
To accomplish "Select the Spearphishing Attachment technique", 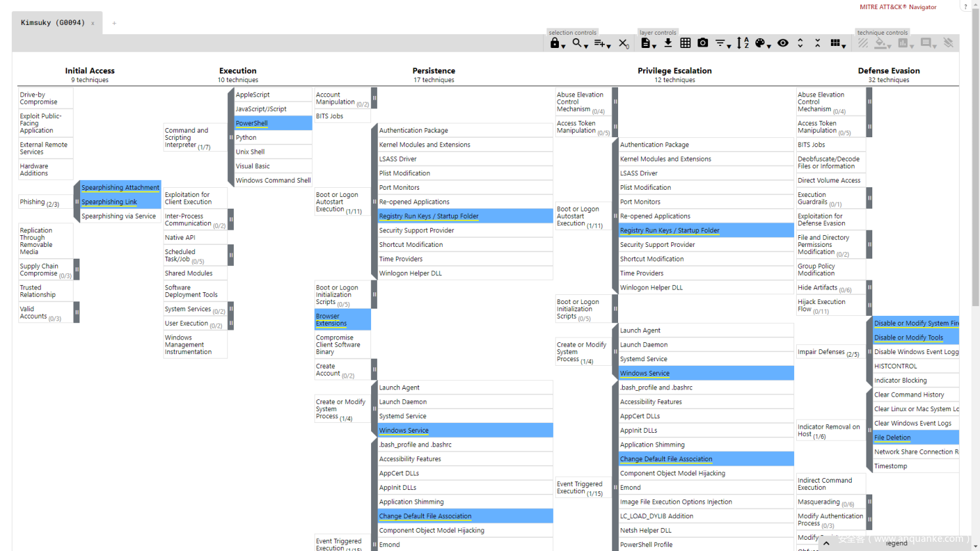I will coord(120,188).
